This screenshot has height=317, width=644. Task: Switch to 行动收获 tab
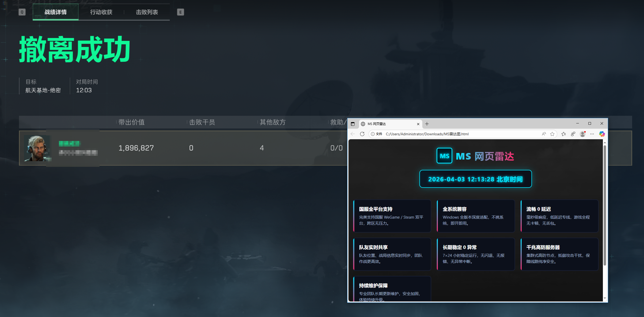tap(101, 12)
